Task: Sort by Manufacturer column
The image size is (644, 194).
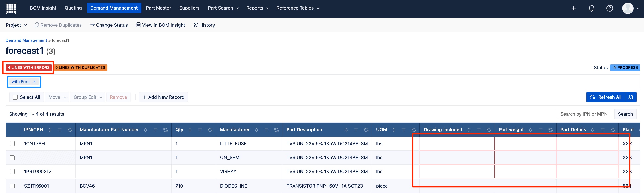Action: (257, 130)
